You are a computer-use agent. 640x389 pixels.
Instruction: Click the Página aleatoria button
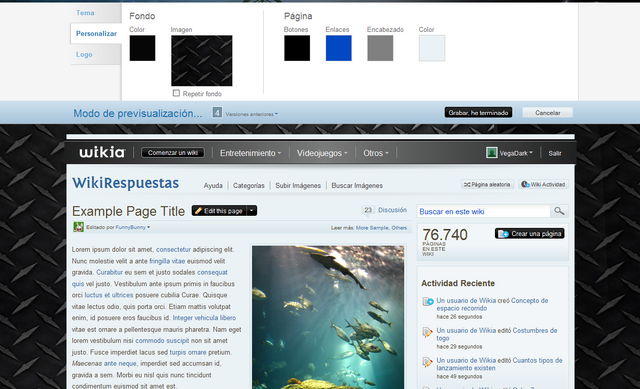pyautogui.click(x=487, y=184)
